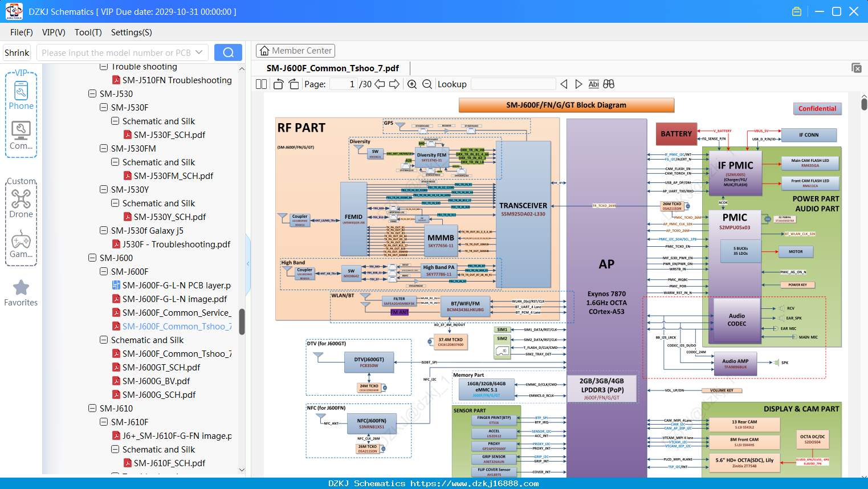The height and width of the screenshot is (489, 868).
Task: Open SM-J600F-G-L-N image.pdf
Action: click(x=174, y=299)
